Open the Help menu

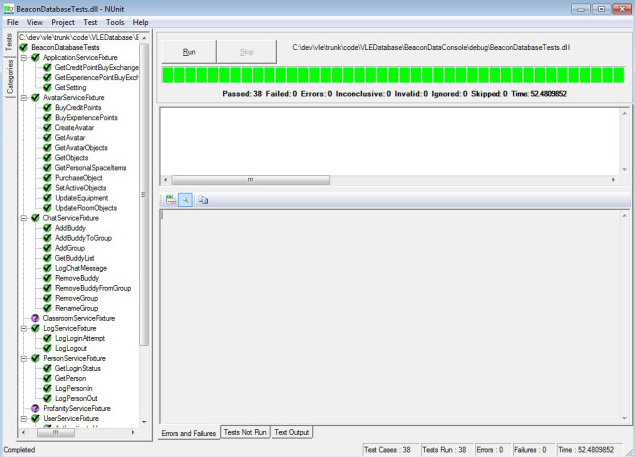tap(141, 22)
